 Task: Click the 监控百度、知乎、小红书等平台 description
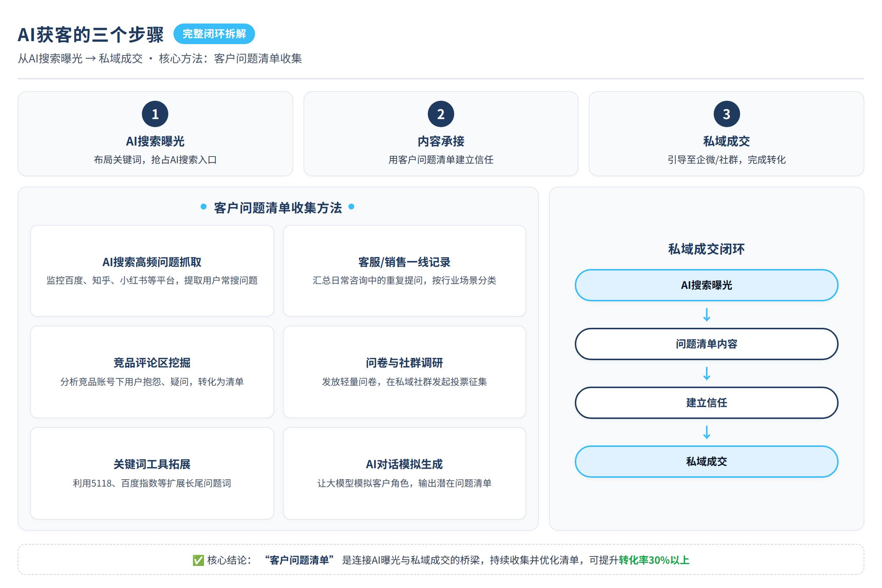click(x=152, y=280)
